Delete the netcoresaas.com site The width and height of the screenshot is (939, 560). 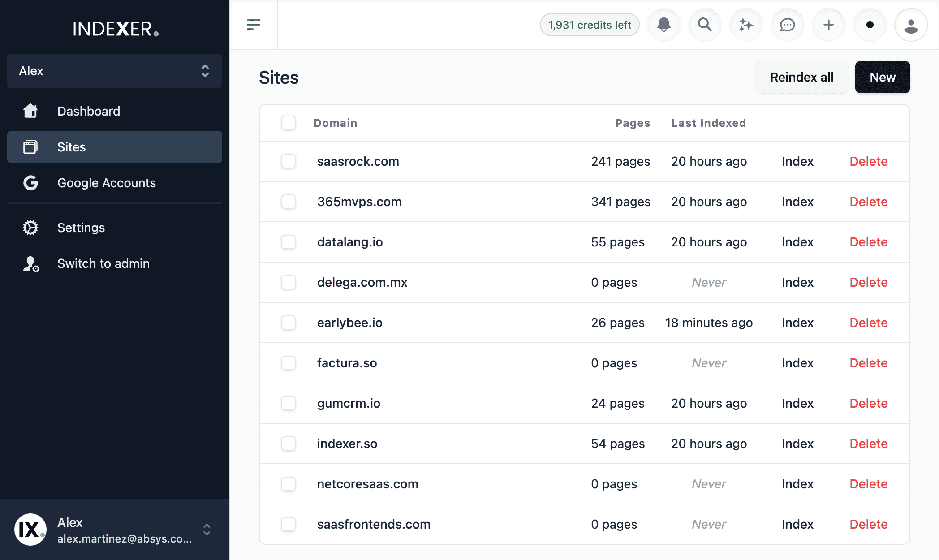(x=868, y=484)
